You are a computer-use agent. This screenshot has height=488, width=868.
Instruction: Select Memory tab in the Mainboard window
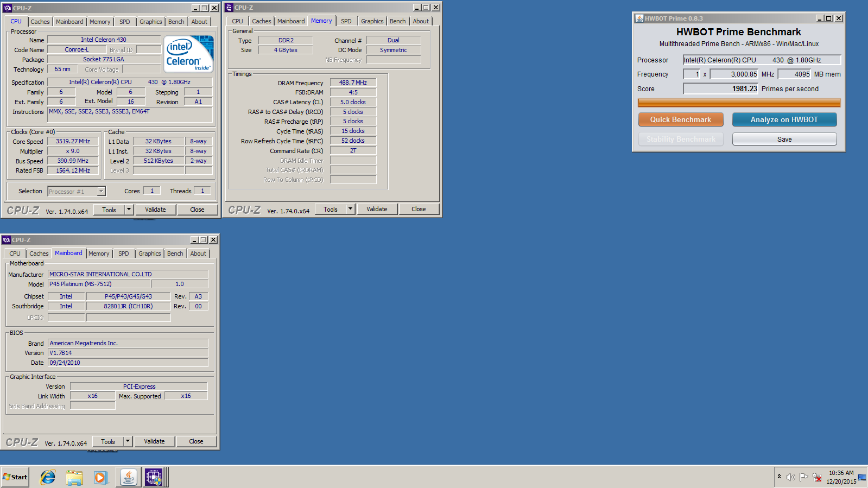(x=99, y=253)
